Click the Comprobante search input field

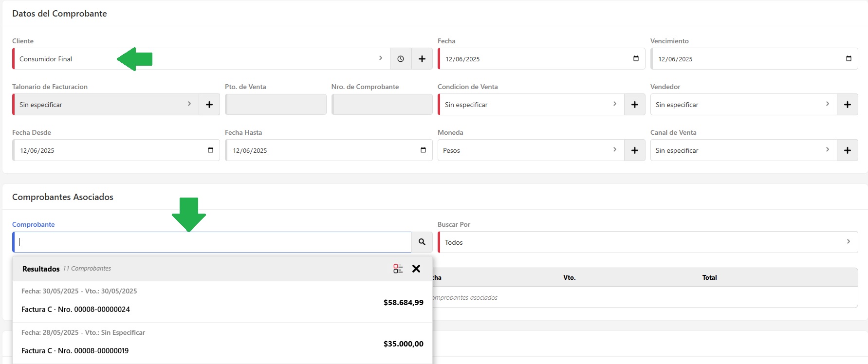[x=212, y=242]
